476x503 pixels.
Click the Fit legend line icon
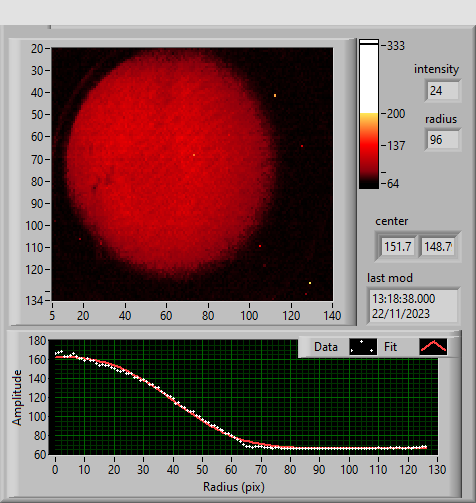[433, 347]
